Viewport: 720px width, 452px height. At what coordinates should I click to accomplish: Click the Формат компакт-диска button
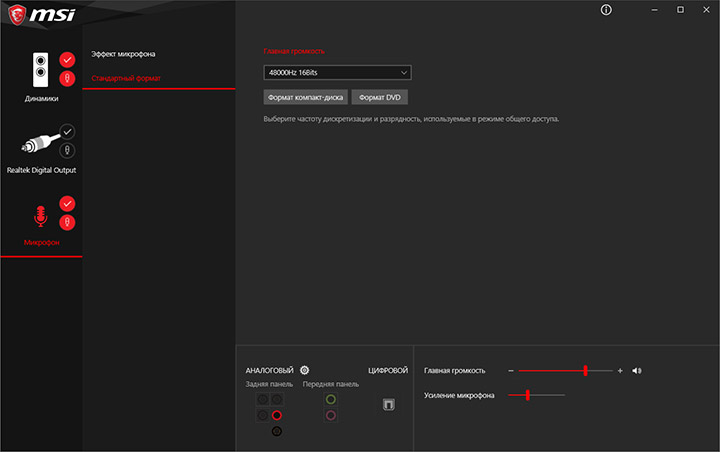pyautogui.click(x=305, y=97)
